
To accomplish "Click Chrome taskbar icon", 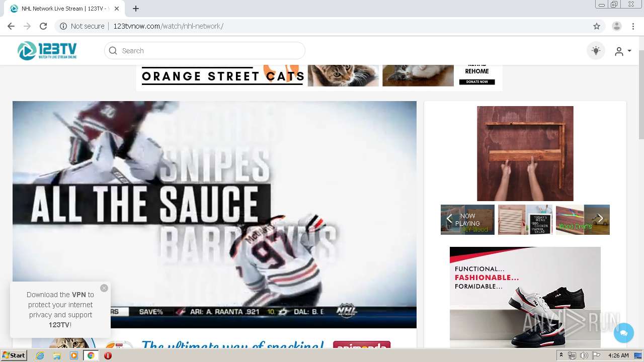I will [x=91, y=355].
